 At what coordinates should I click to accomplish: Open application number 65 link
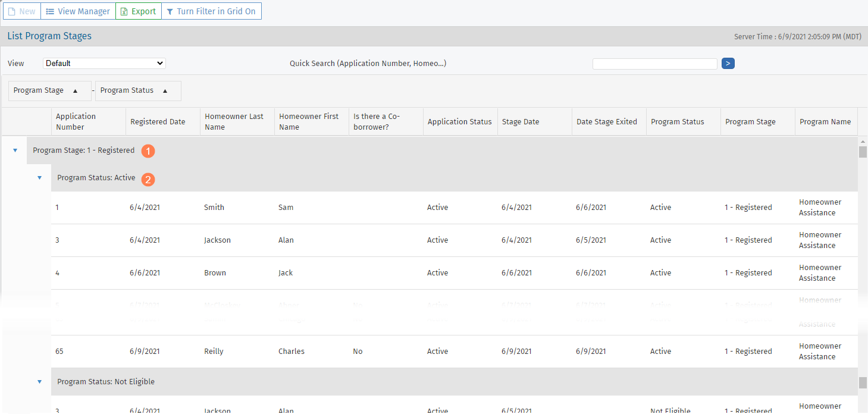coord(59,352)
